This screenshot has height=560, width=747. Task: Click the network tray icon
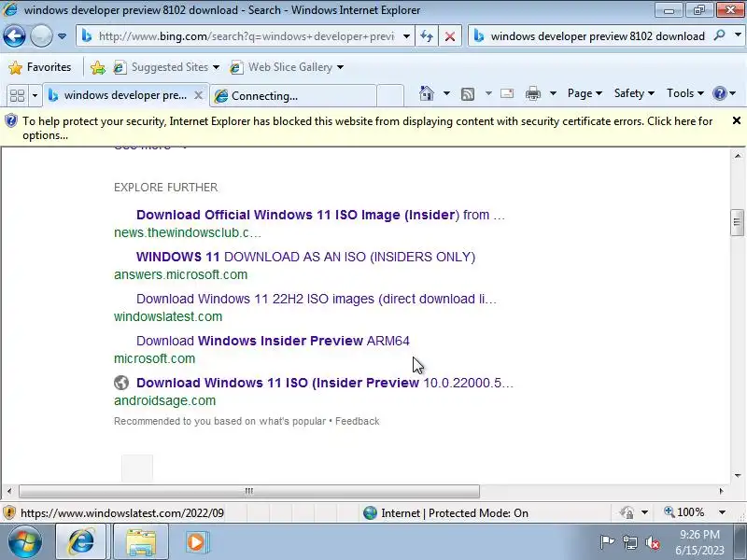pos(629,542)
